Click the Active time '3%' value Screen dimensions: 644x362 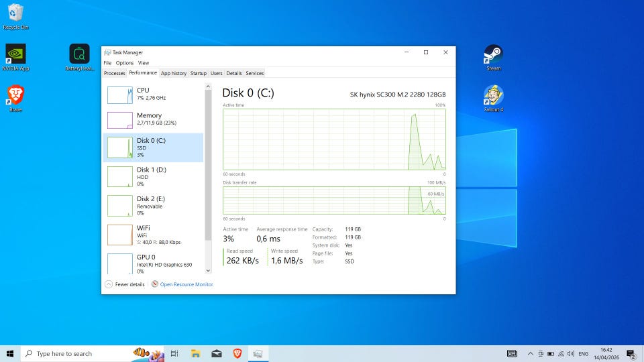point(229,239)
